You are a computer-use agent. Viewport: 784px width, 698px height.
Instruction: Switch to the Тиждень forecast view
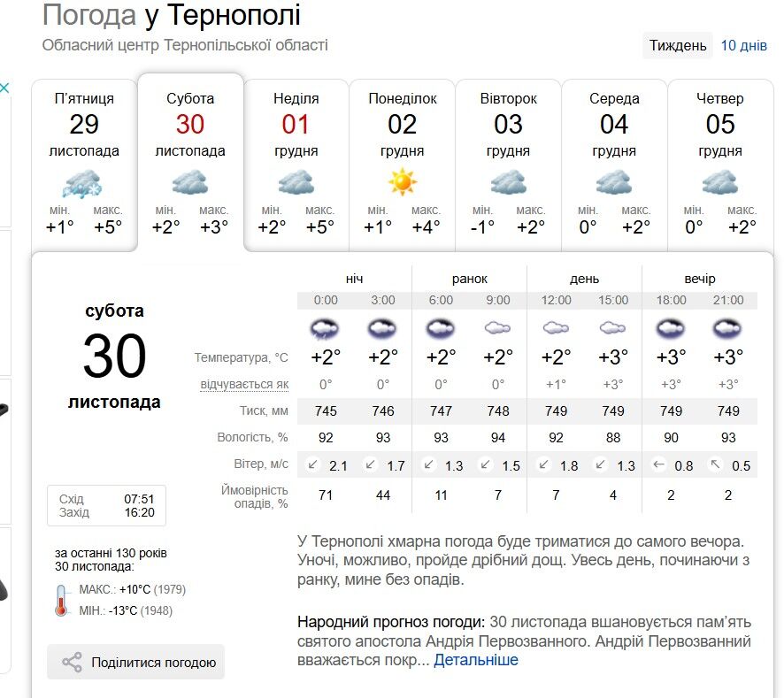coord(678,46)
